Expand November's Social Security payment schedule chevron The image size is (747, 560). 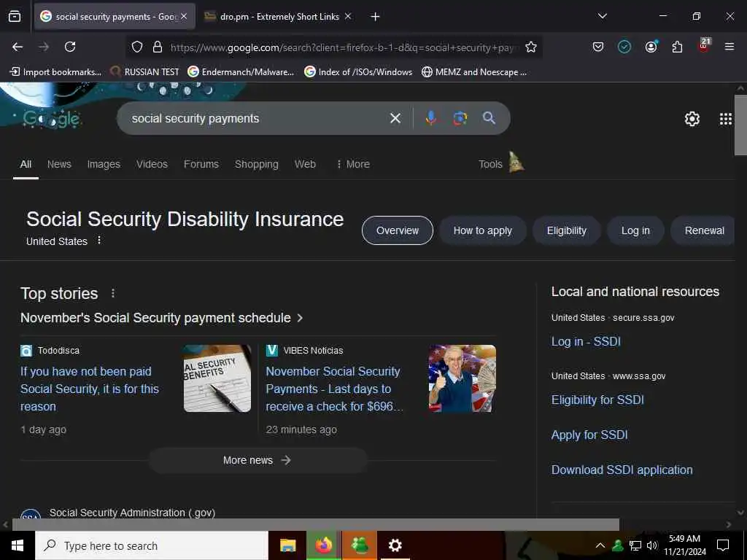point(300,318)
